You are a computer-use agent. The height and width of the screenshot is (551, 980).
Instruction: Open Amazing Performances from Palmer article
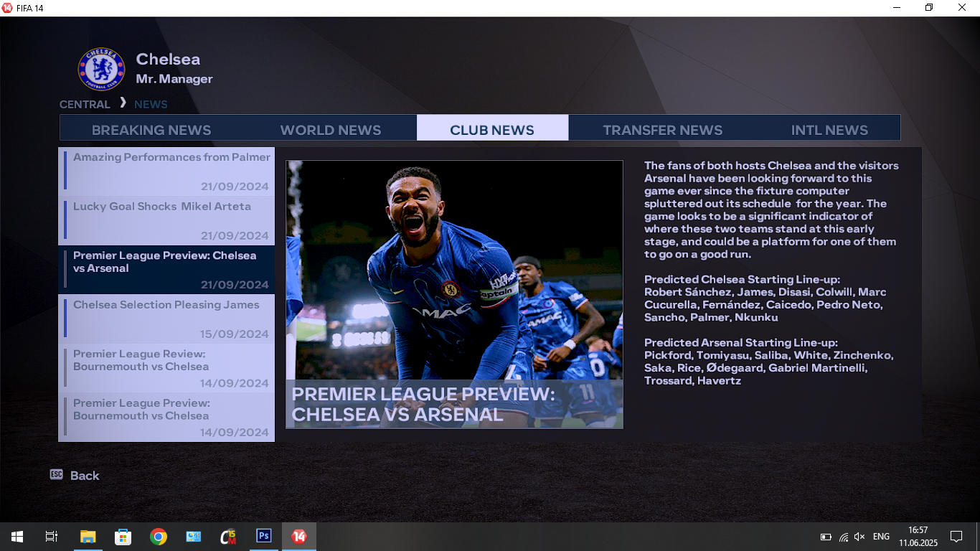pyautogui.click(x=166, y=171)
